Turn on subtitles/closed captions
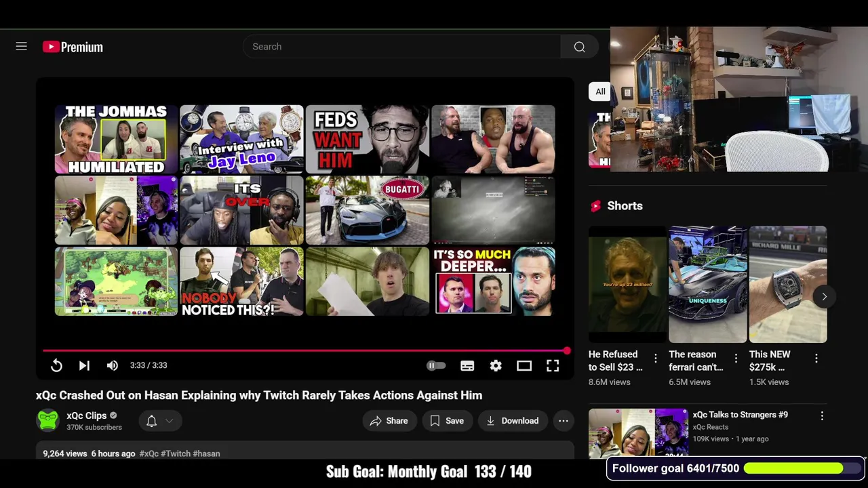The width and height of the screenshot is (868, 488). (467, 365)
